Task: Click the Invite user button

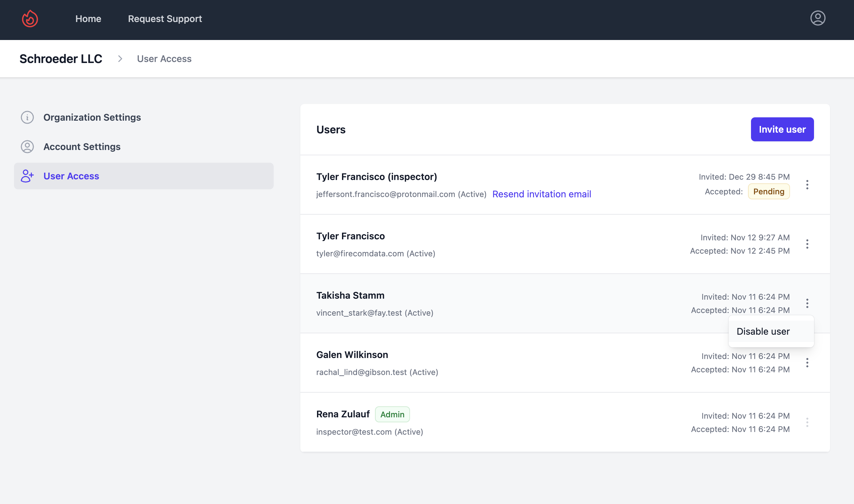Action: click(x=782, y=129)
